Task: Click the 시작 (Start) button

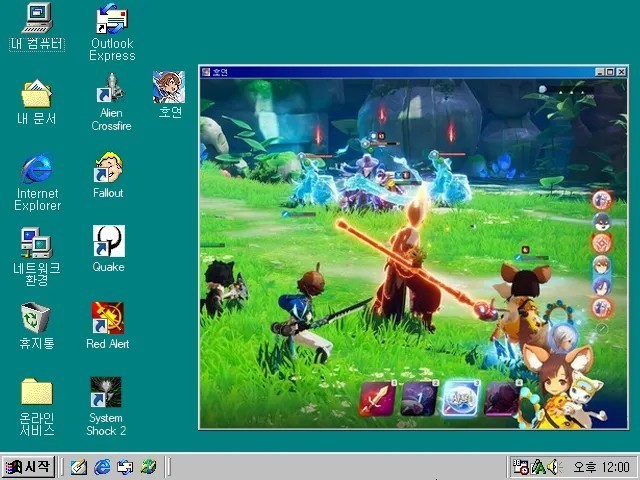Action: 28,467
